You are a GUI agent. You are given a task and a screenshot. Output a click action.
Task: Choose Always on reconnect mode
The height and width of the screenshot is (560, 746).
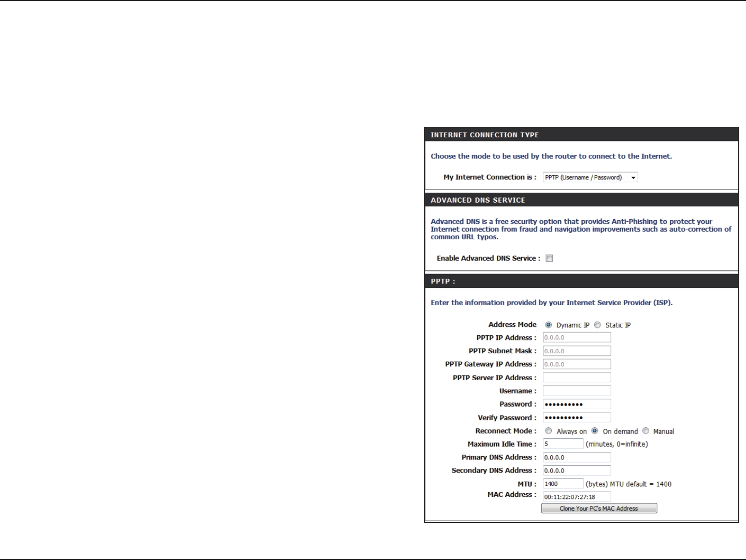[x=548, y=431]
